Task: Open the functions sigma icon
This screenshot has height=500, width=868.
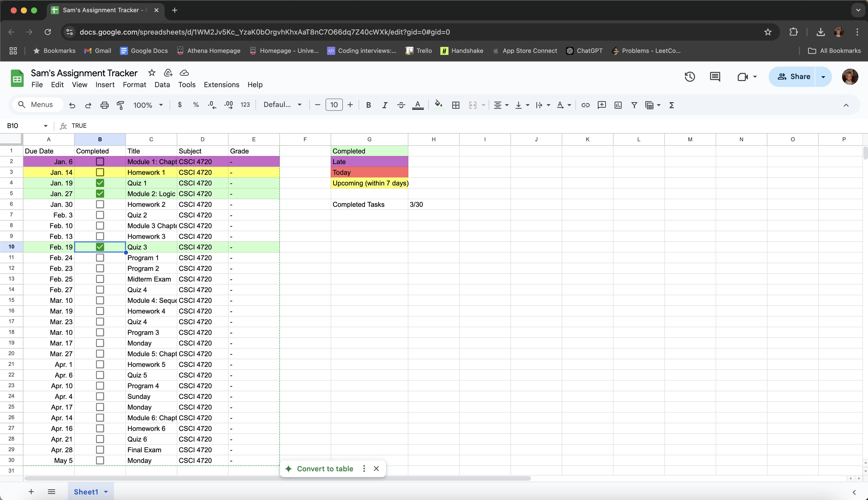Action: pyautogui.click(x=671, y=105)
